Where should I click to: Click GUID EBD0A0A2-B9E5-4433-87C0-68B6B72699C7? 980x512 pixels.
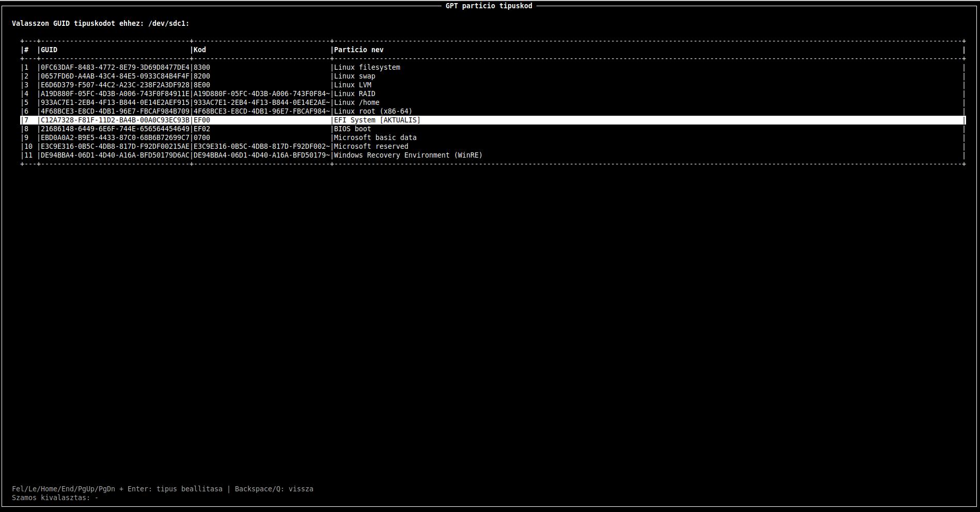(x=115, y=137)
